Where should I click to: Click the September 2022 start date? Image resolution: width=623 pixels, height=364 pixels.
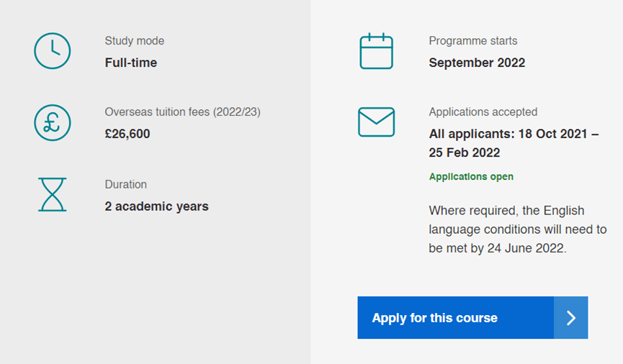(477, 63)
